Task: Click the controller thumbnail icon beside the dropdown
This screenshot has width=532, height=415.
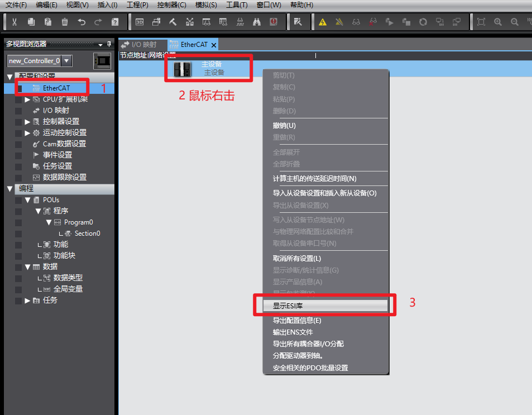Action: coord(102,60)
